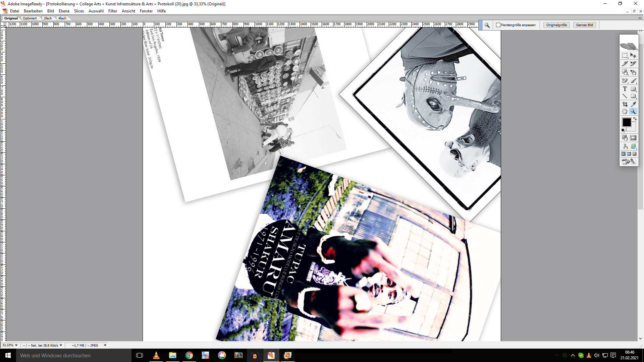Viewport: 644px width, 362px height.
Task: Select the Magic Eraser tool
Action: point(625,81)
